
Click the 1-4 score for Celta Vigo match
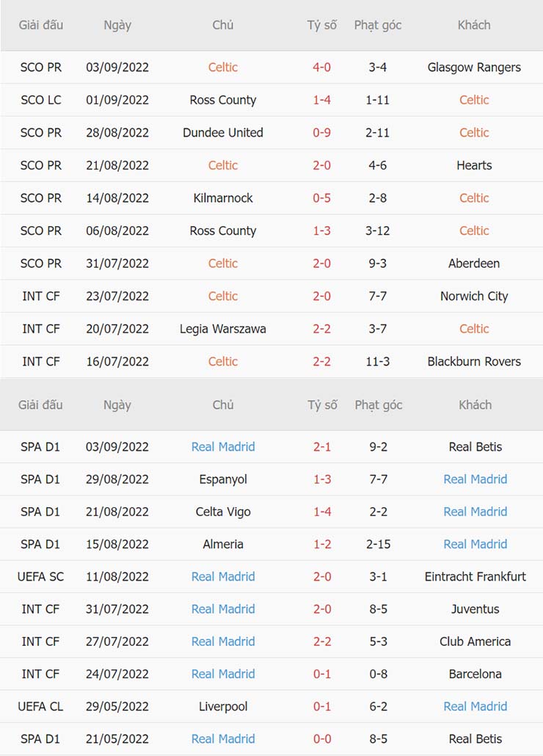321,512
